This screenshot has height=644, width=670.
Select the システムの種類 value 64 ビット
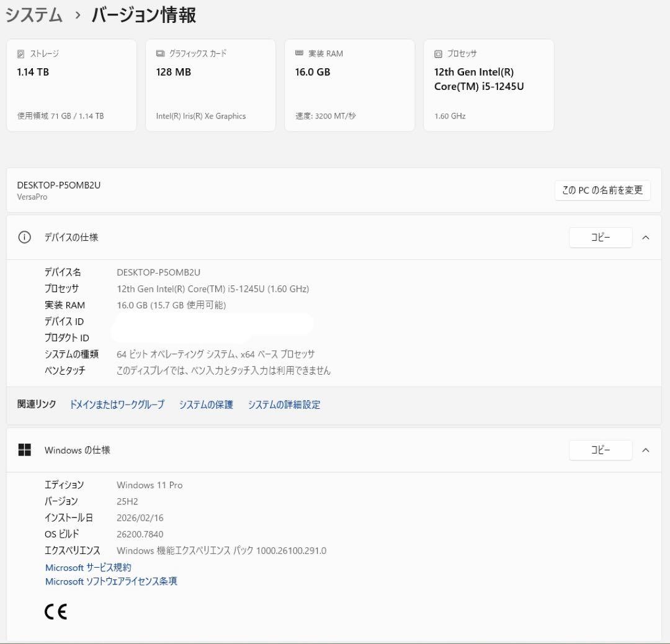216,354
